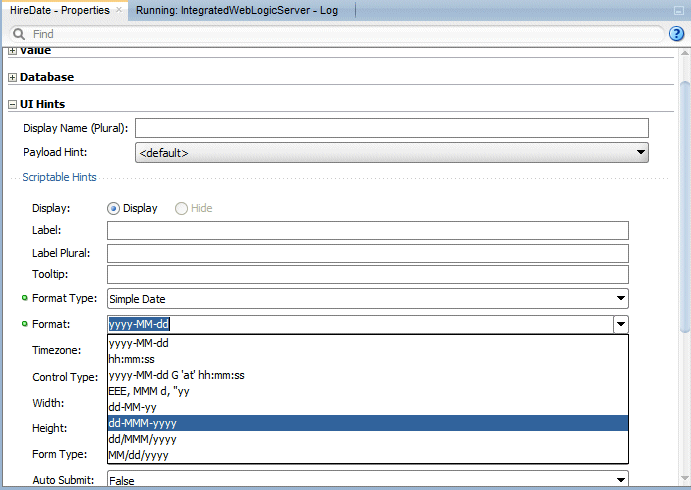This screenshot has height=490, width=691.
Task: Choose dd/MMM/yyyy format option
Action: point(368,439)
